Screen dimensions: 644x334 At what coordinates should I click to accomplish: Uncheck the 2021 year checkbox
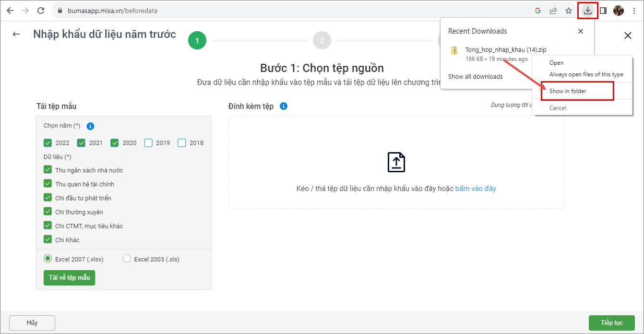81,143
